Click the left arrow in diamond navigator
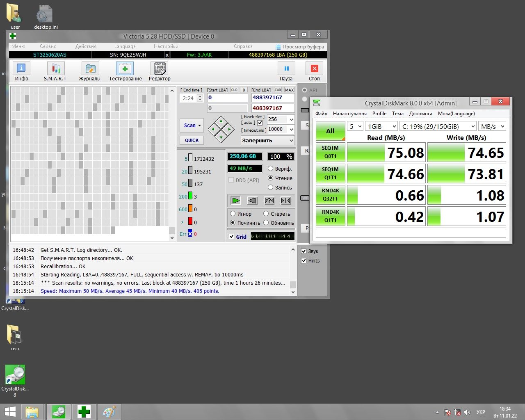This screenshot has width=525, height=420. (213, 130)
